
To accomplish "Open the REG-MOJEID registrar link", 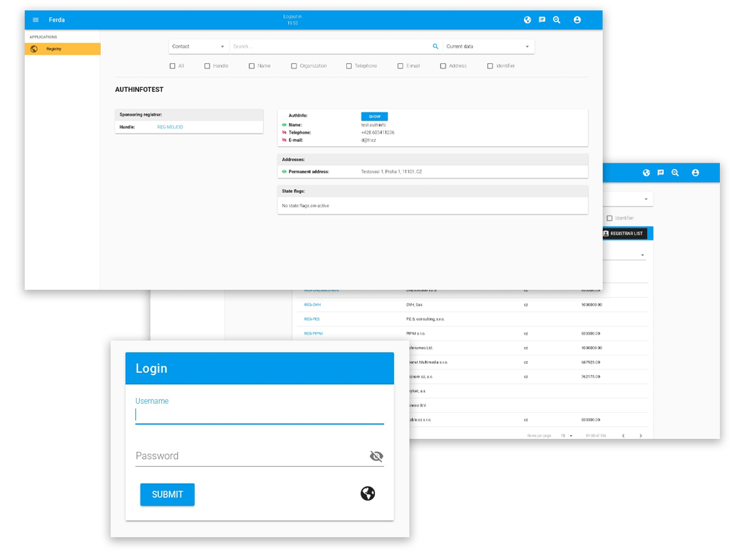I will tap(170, 127).
